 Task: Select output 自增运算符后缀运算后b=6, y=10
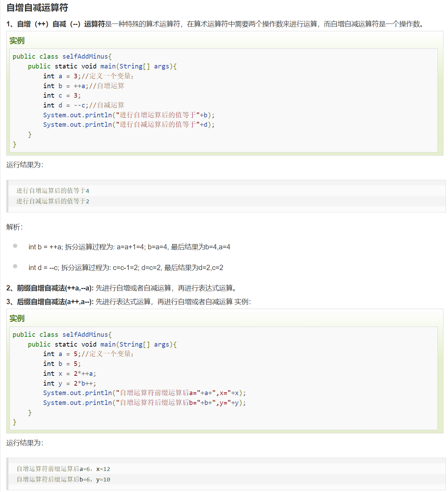click(x=63, y=480)
